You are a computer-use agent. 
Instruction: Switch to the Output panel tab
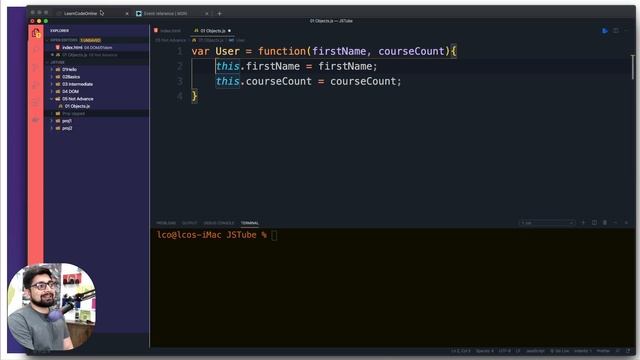coord(189,223)
